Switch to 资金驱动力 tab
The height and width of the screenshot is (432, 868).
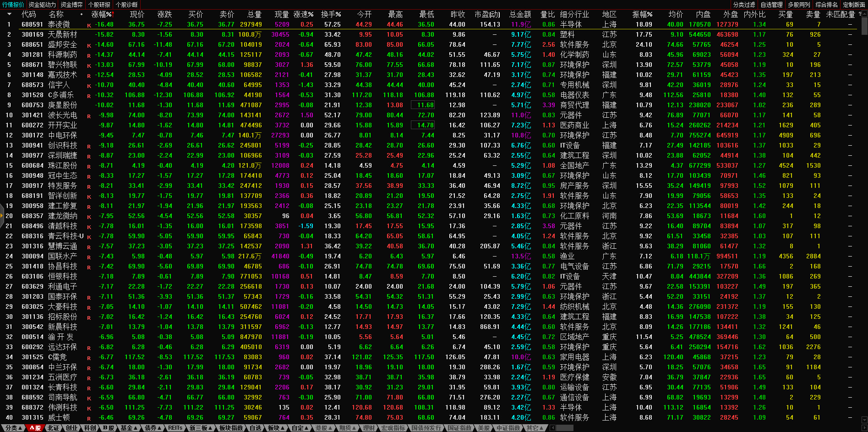click(x=42, y=5)
